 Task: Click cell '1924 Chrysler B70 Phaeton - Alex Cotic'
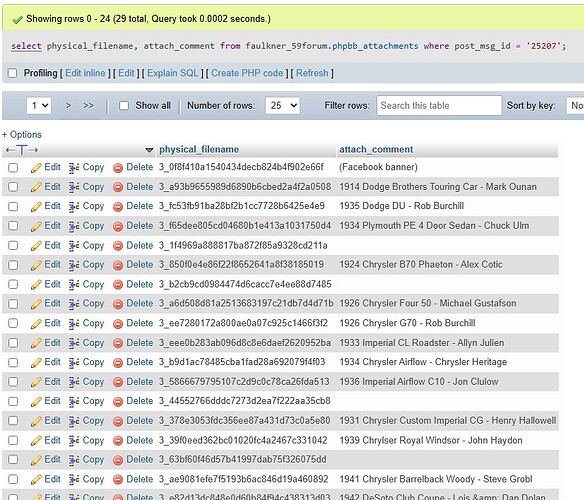[421, 265]
